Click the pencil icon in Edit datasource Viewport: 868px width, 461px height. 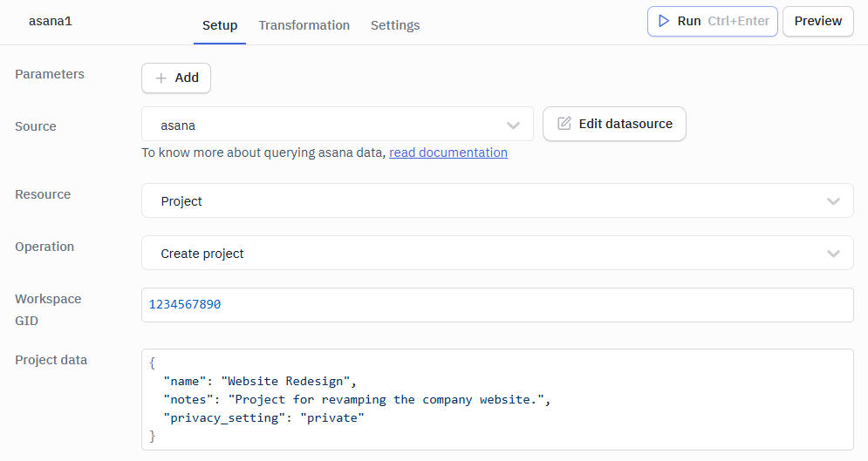(564, 123)
